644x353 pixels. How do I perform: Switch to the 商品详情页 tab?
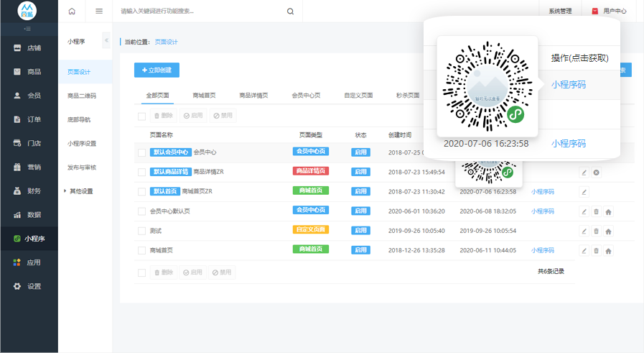pos(254,96)
